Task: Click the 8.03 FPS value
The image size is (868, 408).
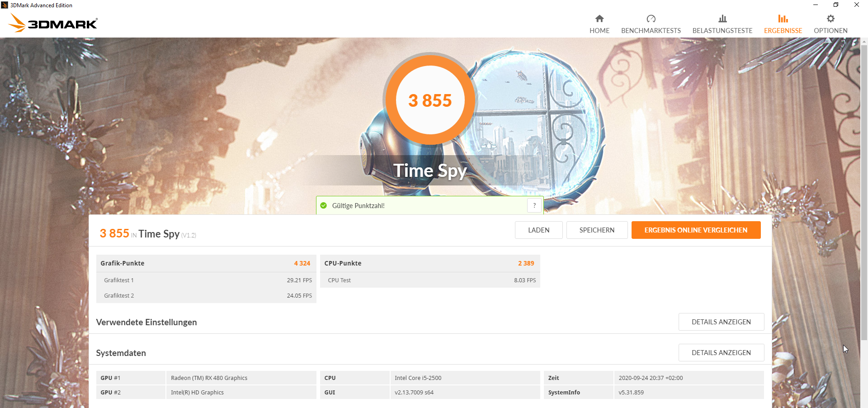Action: (x=525, y=280)
